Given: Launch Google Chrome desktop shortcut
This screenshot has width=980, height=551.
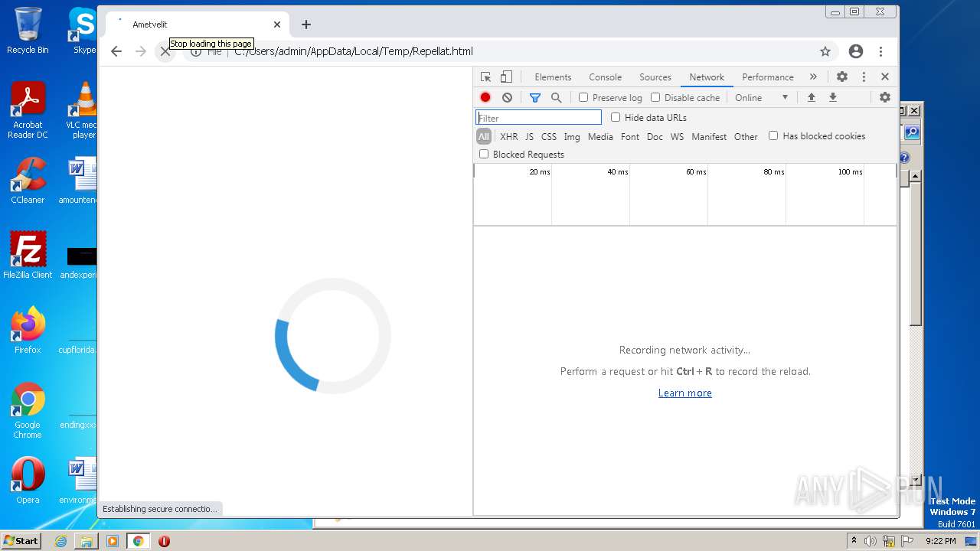Looking at the screenshot, I should tap(28, 411).
